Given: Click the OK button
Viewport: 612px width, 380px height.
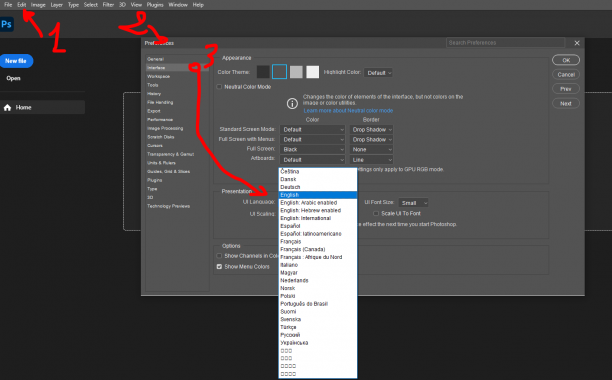Looking at the screenshot, I should pyautogui.click(x=566, y=60).
